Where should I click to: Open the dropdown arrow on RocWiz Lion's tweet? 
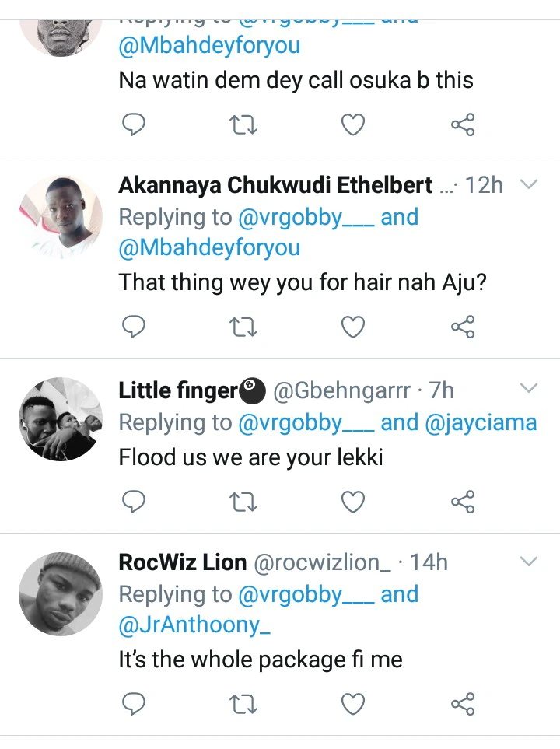pyautogui.click(x=529, y=561)
